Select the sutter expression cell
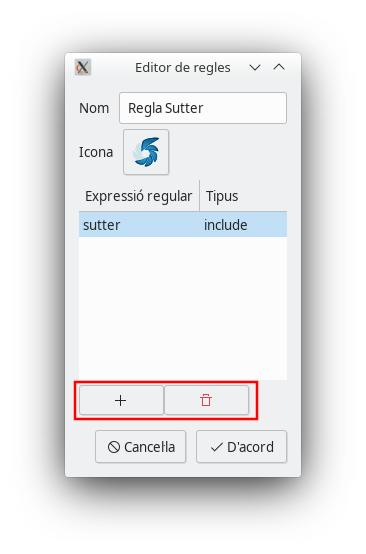 coord(140,225)
